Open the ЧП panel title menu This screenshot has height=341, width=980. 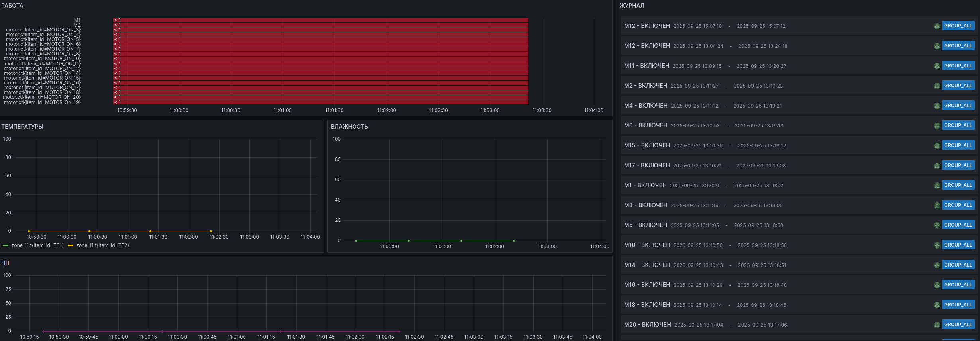[x=5, y=263]
